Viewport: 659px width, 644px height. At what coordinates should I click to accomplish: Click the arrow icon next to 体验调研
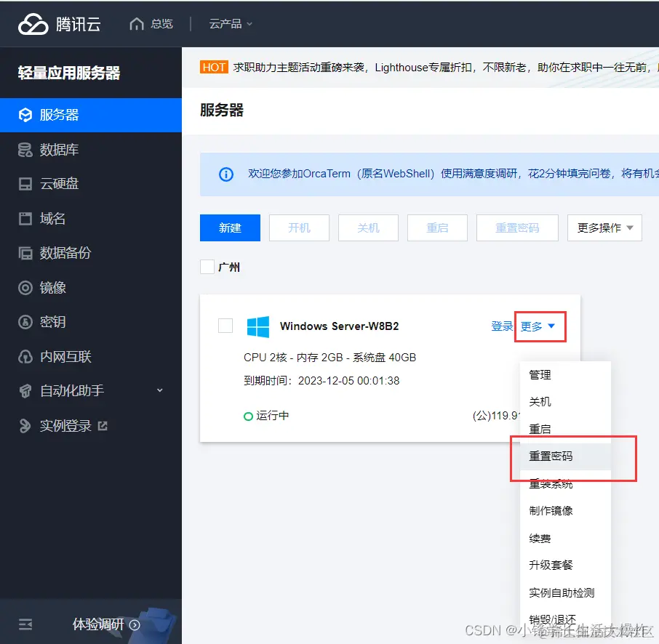(135, 624)
